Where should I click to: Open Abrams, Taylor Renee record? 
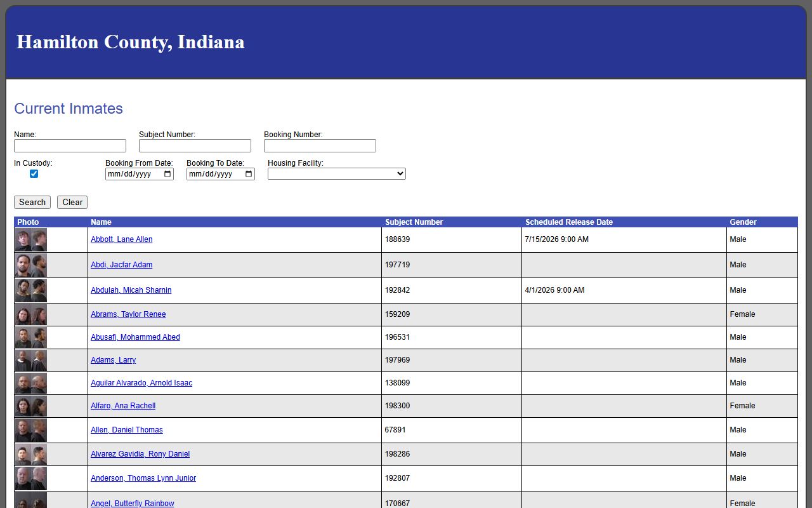coord(128,314)
